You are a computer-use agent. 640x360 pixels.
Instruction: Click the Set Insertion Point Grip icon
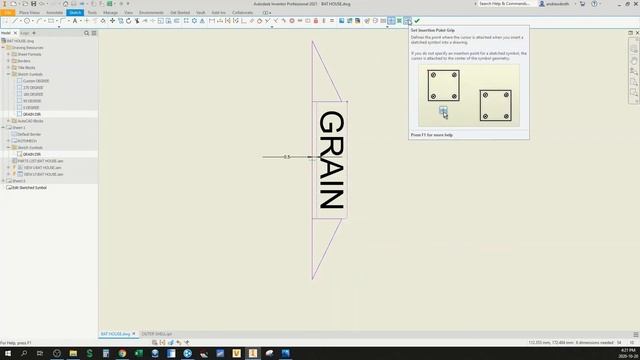(407, 21)
